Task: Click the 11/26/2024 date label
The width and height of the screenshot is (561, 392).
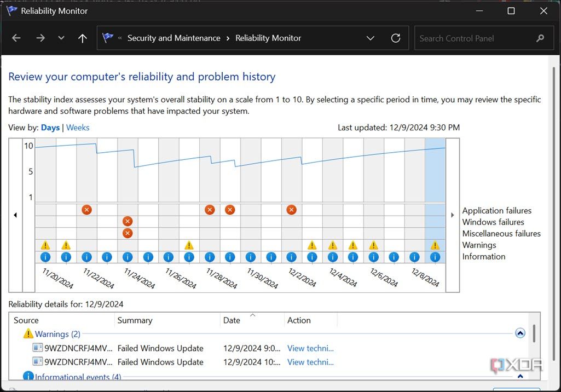Action: coord(181,279)
